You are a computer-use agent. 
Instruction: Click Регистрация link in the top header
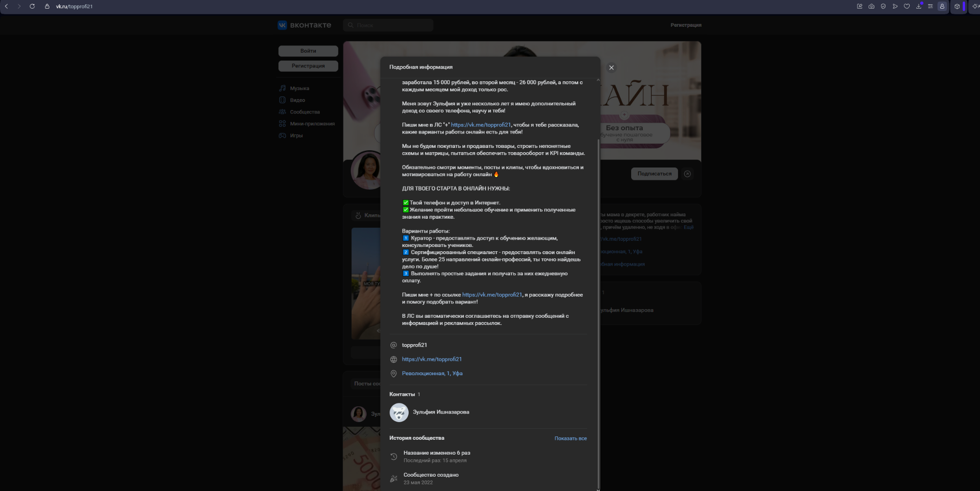click(686, 25)
